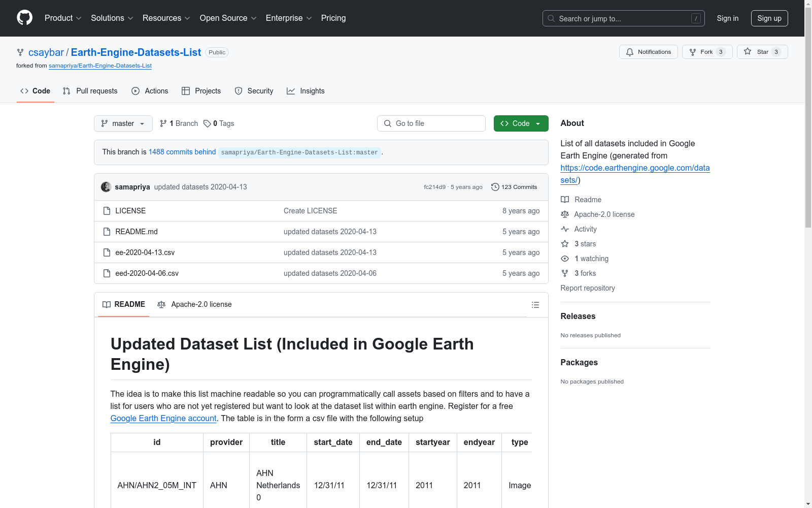Switch to the Insights tab
The image size is (812, 508).
point(306,91)
